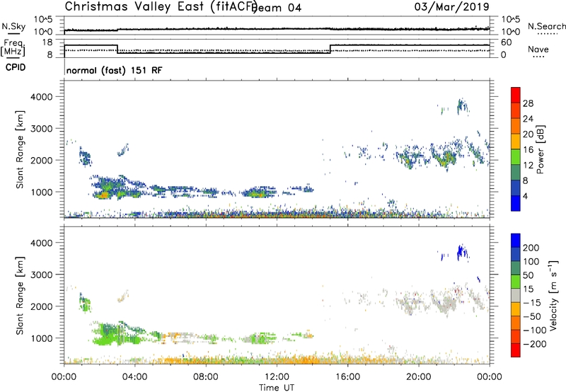566x392 pixels.
Task: Click the '28' power colorbar tick
Action: pyautogui.click(x=528, y=103)
